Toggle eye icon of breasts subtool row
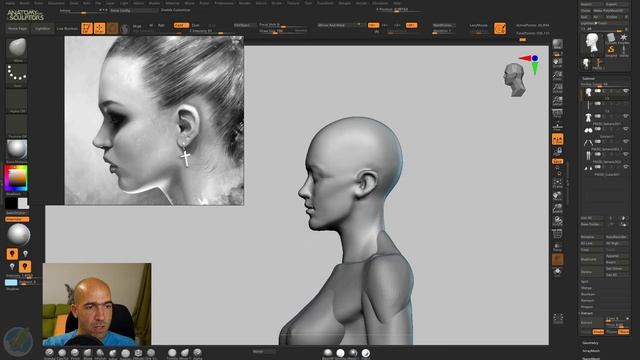Viewport: 640px width, 360px height. [626, 129]
